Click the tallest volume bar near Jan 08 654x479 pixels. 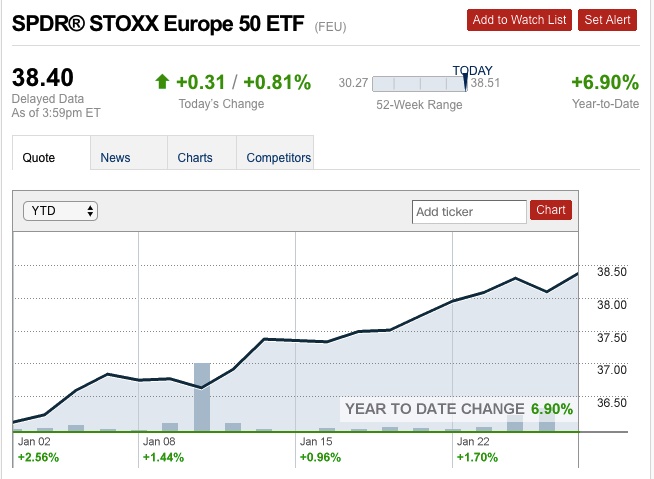click(202, 397)
